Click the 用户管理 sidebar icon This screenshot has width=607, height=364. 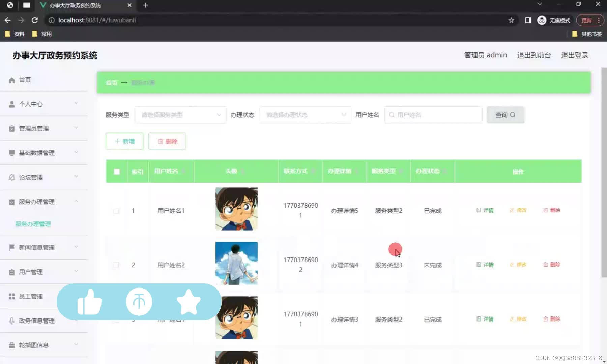point(12,271)
